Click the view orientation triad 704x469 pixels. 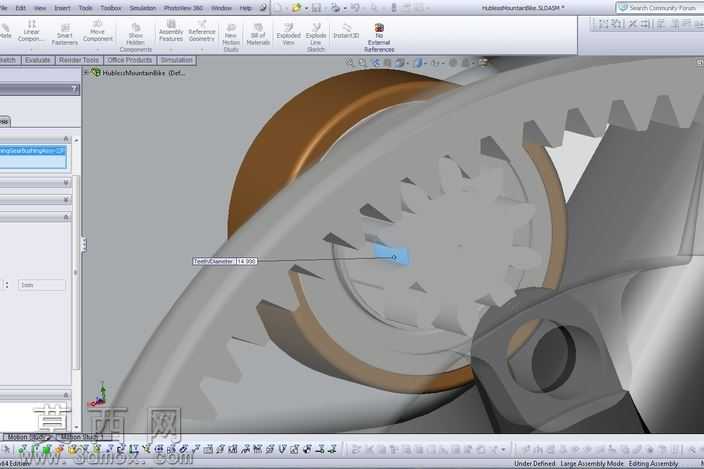[100, 395]
